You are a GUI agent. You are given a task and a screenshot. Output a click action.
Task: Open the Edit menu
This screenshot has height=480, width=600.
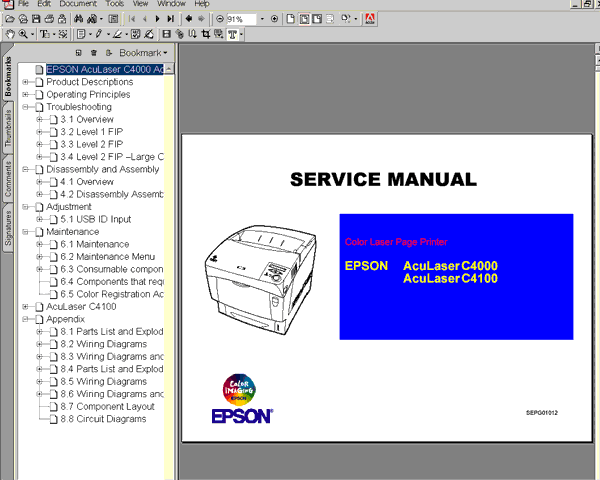tap(44, 4)
